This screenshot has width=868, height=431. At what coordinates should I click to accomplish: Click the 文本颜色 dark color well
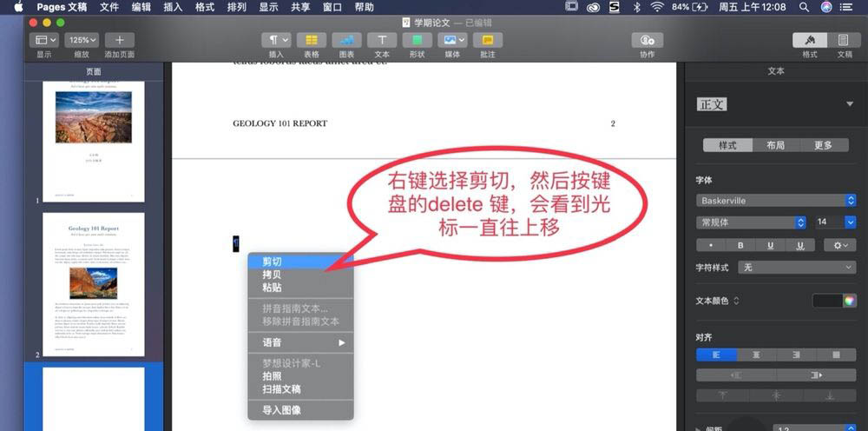pos(827,301)
